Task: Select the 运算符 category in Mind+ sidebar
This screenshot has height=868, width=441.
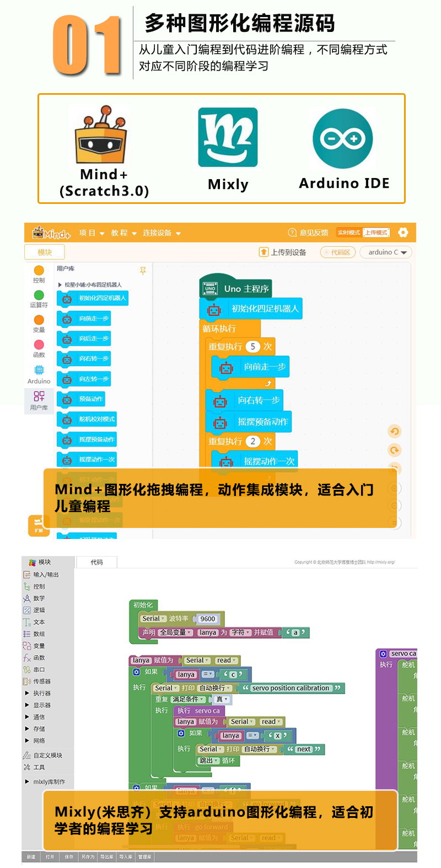Action: [x=39, y=299]
